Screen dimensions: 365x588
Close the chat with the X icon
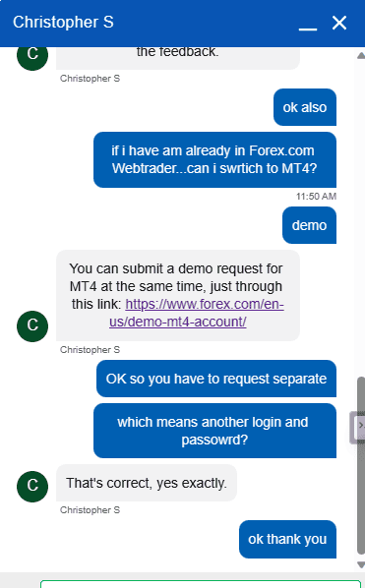(339, 24)
